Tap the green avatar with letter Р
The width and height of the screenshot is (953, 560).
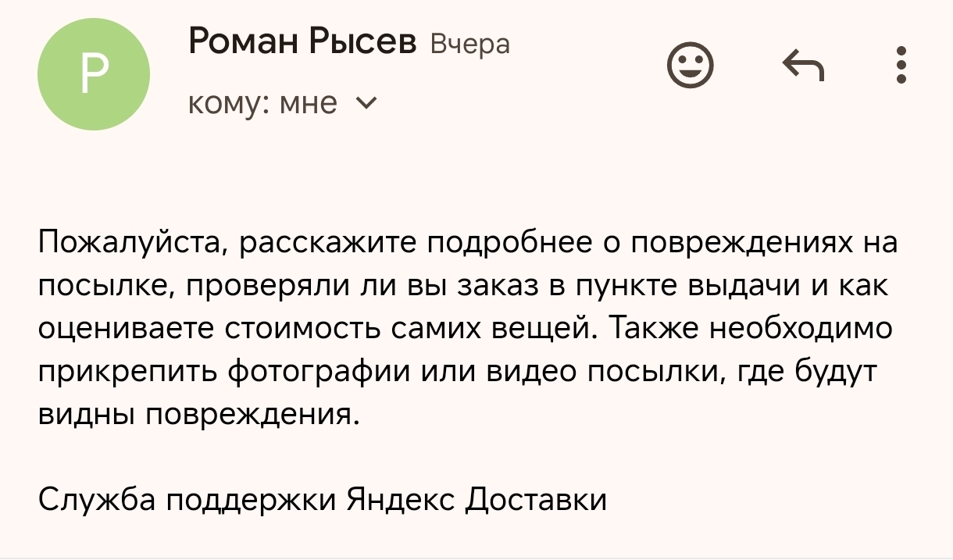[x=93, y=74]
